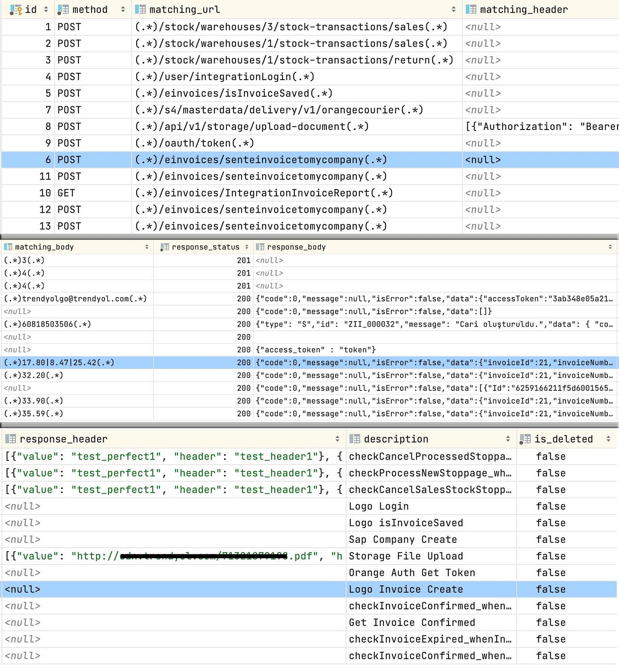Screen dimensions: 619x672
Task: Click the matching_header column table icon
Action: [x=471, y=9]
